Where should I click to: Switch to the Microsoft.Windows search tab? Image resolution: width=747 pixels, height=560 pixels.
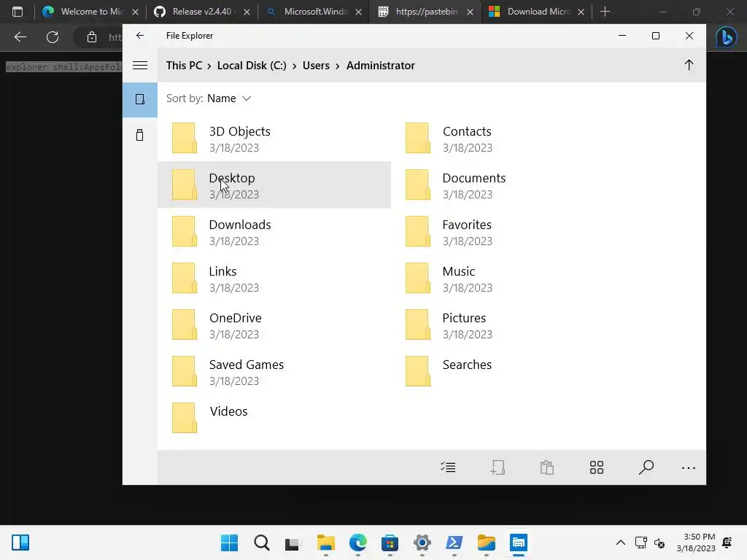[314, 12]
